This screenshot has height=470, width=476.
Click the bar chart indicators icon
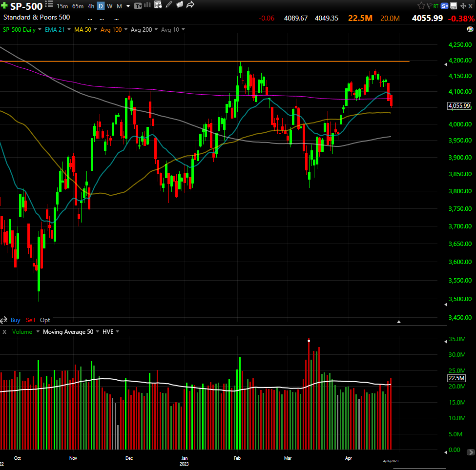pos(147,5)
